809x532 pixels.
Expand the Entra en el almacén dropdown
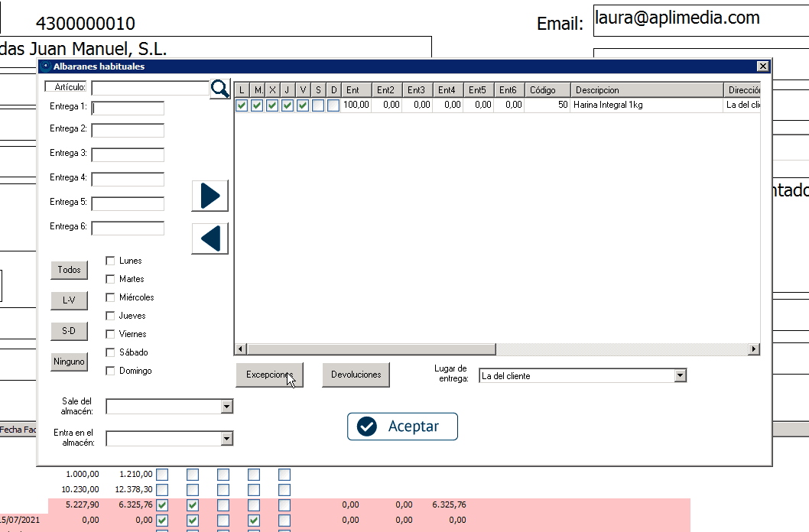(x=226, y=438)
